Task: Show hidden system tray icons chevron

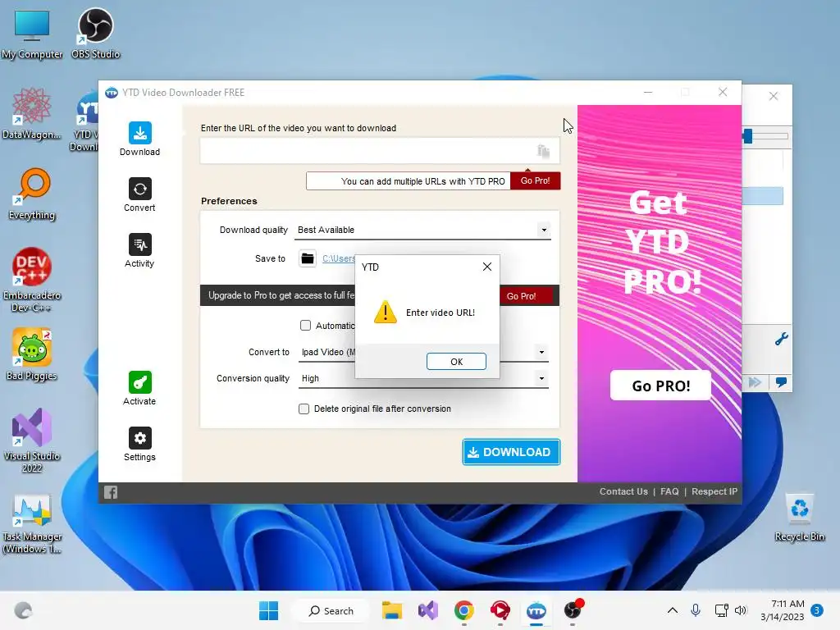Action: [x=673, y=610]
